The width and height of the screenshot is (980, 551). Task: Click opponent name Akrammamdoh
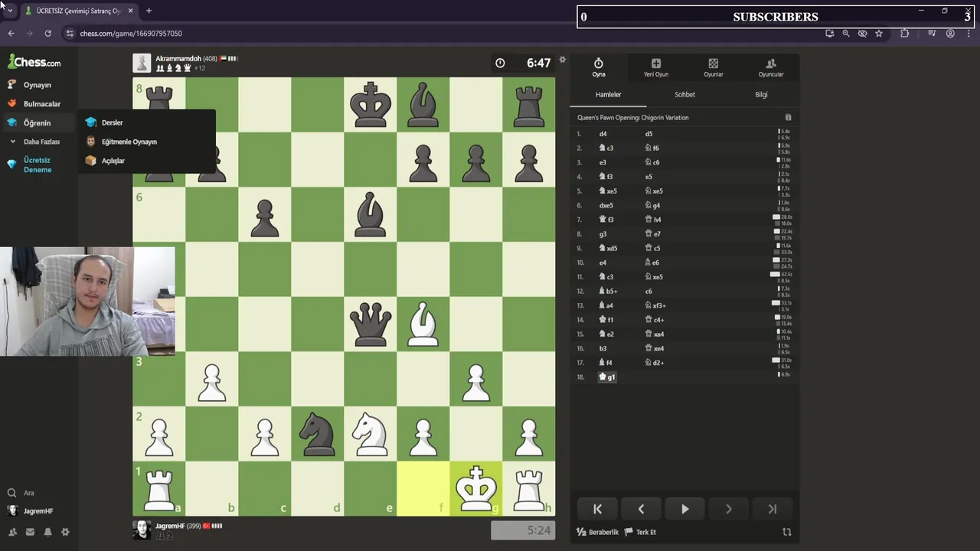point(178,58)
